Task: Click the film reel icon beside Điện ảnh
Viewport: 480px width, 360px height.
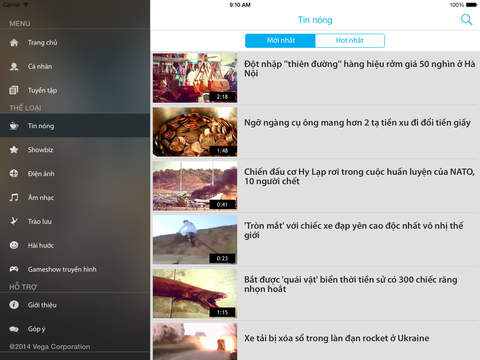Action: pos(14,173)
